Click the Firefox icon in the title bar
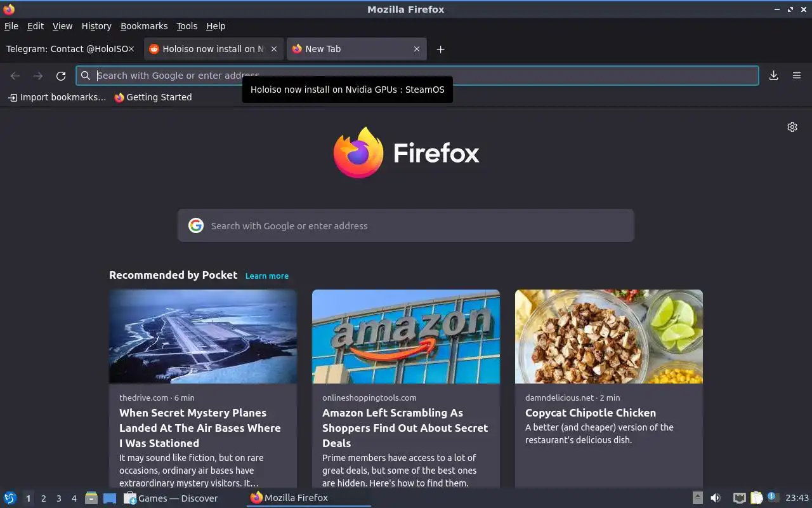Image resolution: width=812 pixels, height=508 pixels. tap(9, 9)
